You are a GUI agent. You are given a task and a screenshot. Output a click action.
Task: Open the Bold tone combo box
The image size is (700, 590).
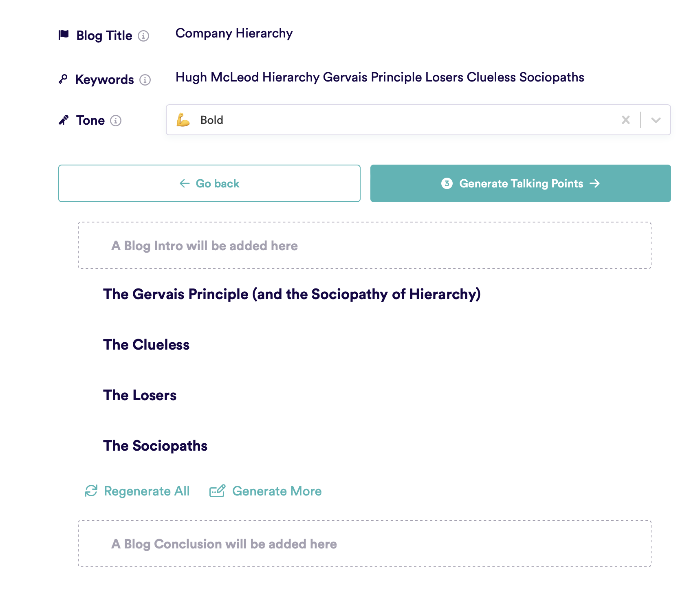pyautogui.click(x=391, y=120)
